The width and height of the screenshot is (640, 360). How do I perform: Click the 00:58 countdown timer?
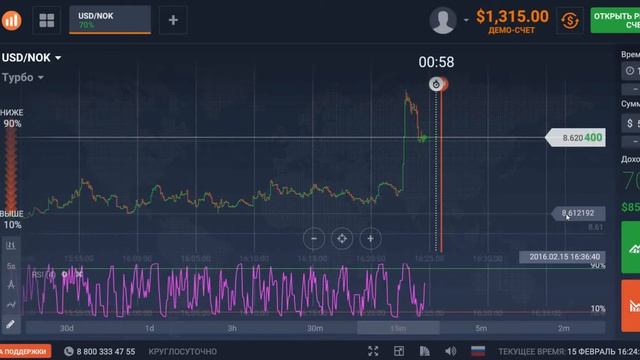click(x=436, y=62)
